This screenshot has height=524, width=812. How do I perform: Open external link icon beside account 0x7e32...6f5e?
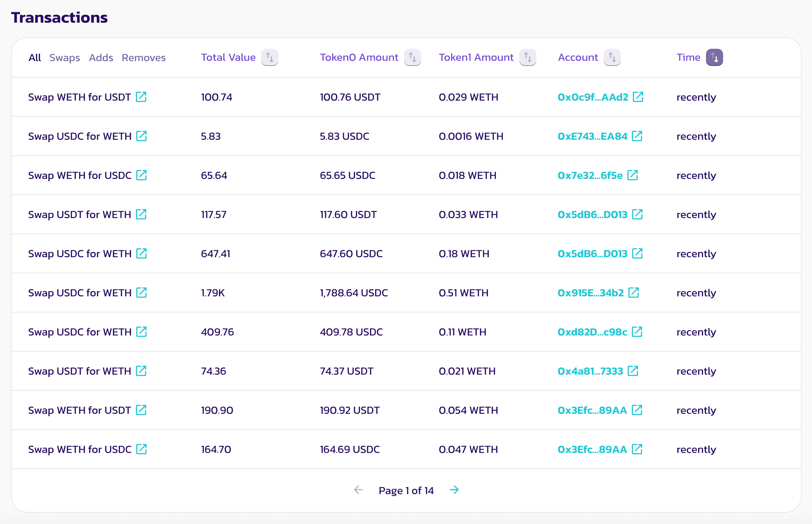click(633, 175)
